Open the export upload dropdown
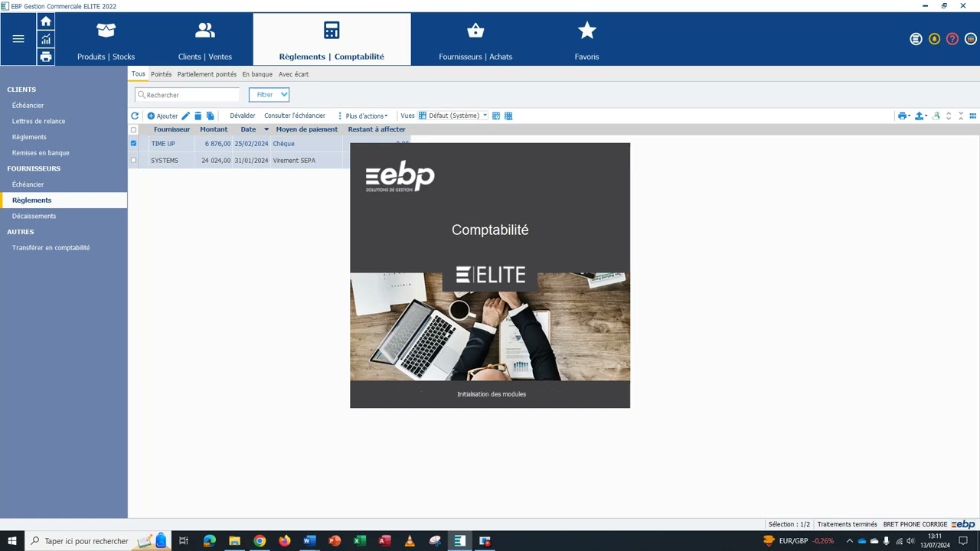 pyautogui.click(x=922, y=116)
